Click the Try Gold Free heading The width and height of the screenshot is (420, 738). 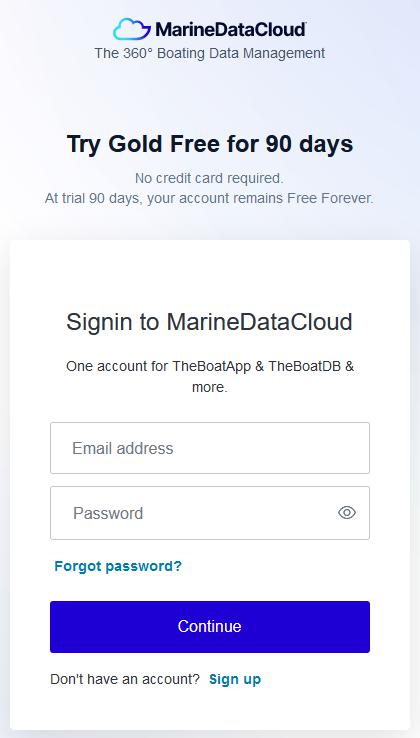click(x=210, y=144)
